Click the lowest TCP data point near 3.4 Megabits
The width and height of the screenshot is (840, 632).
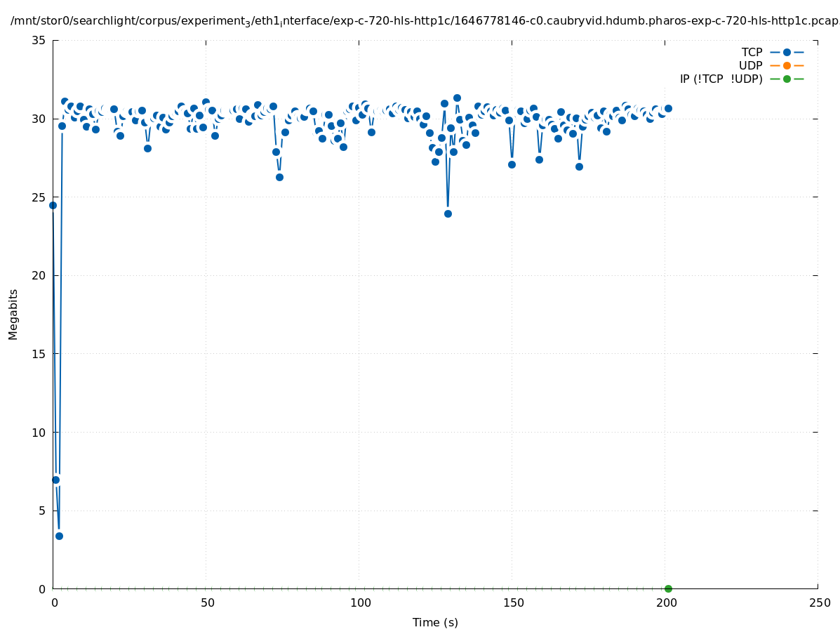tap(59, 536)
